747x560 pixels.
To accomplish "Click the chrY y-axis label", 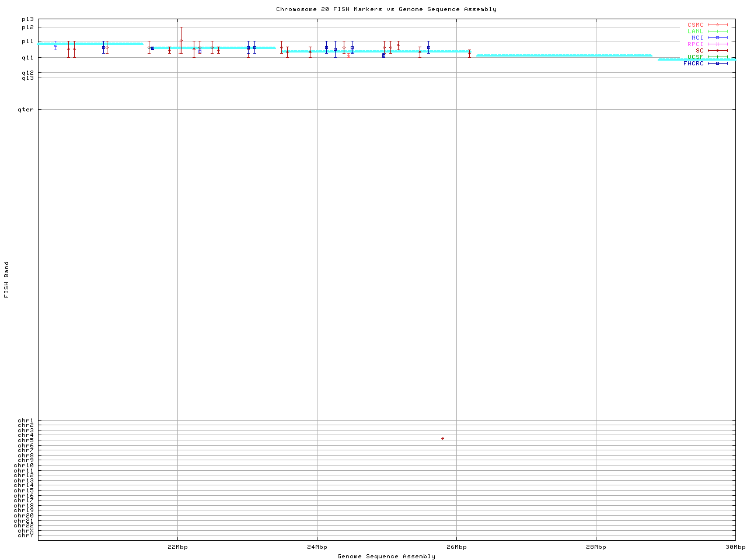I will [26, 535].
